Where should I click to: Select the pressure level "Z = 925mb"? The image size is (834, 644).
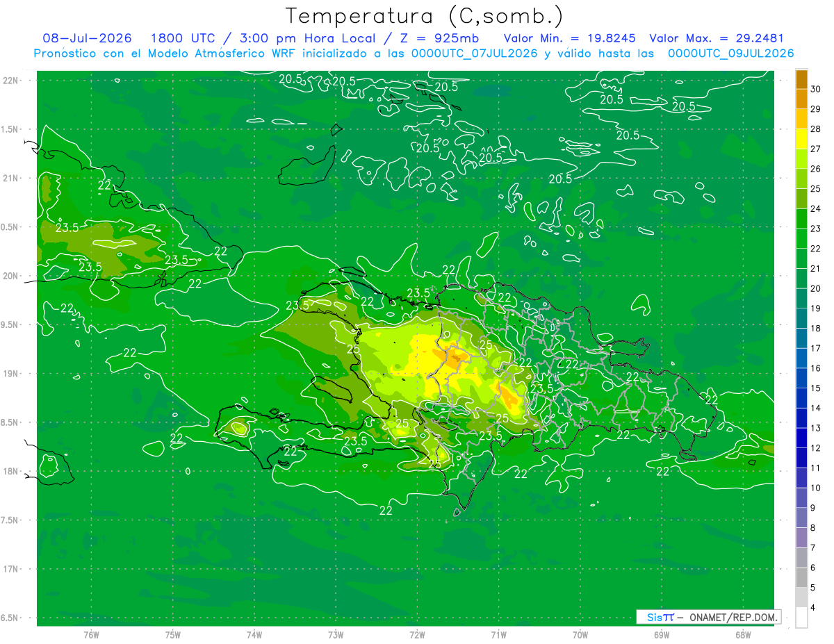[440, 38]
